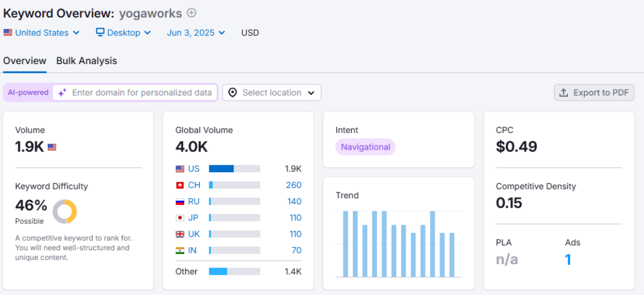The height and width of the screenshot is (295, 644).
Task: Click the US flag in Global Volume list
Action: click(x=180, y=169)
